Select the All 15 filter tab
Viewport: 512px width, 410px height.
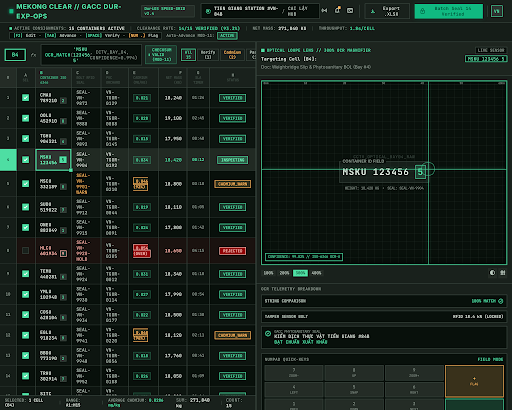click(x=188, y=55)
